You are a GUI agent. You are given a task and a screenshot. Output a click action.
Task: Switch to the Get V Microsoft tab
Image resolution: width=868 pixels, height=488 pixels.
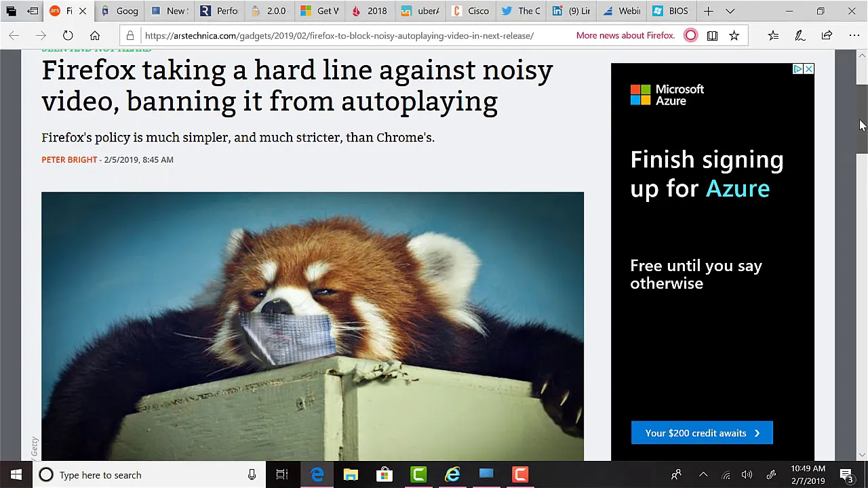(x=320, y=11)
